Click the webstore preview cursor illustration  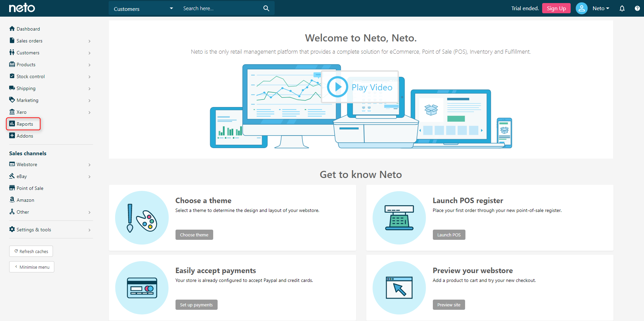click(x=399, y=288)
